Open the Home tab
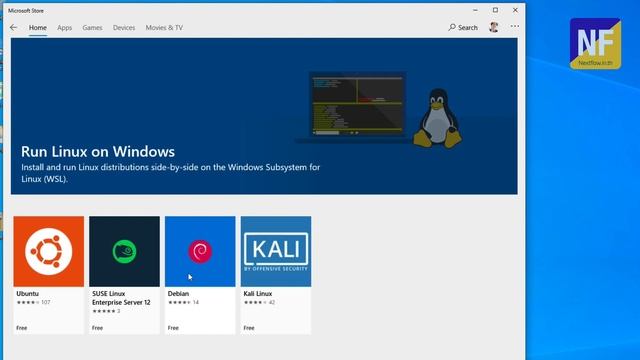 pyautogui.click(x=38, y=27)
